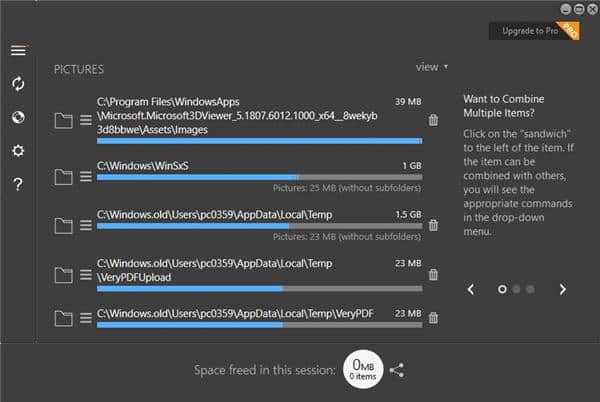Click trash icon for Windows.old Temp folder
Image resolution: width=600 pixels, height=402 pixels.
click(x=433, y=225)
